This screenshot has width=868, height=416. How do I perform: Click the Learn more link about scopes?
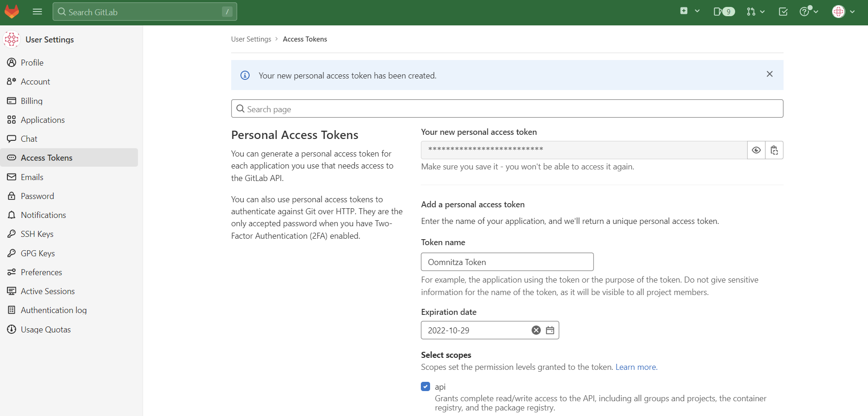(635, 367)
